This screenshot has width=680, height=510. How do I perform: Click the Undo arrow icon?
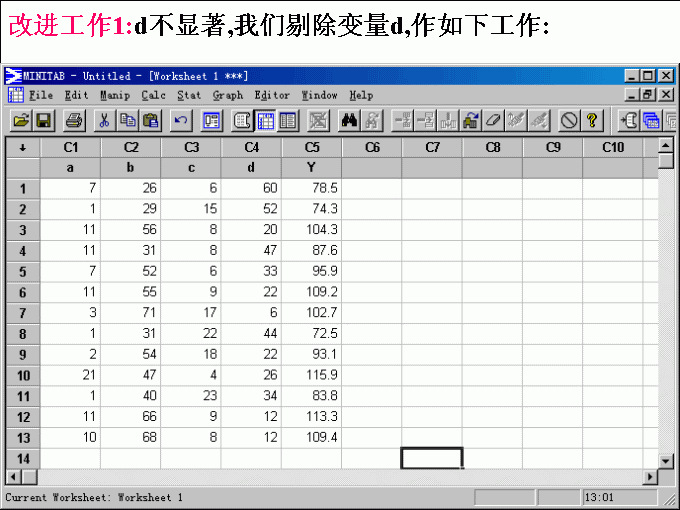[x=181, y=121]
